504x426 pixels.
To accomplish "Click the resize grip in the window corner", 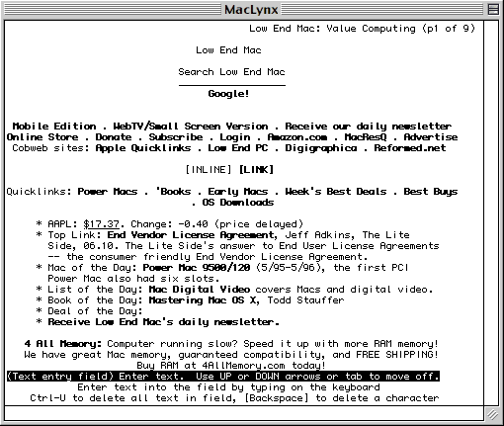I will coord(492,414).
